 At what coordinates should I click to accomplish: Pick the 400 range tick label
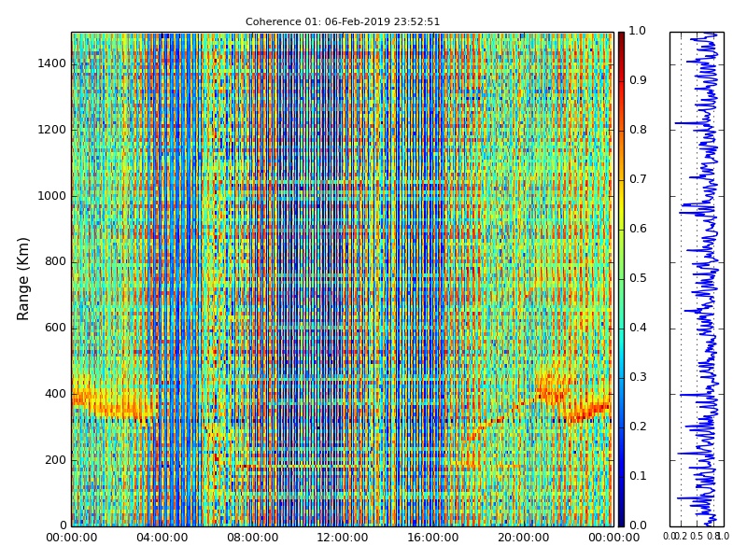[x=55, y=394]
